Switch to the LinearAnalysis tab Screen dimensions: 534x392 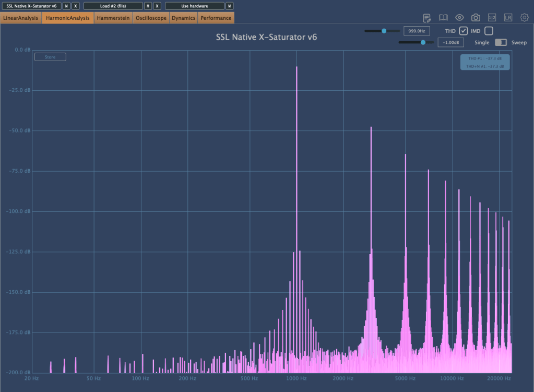(21, 18)
